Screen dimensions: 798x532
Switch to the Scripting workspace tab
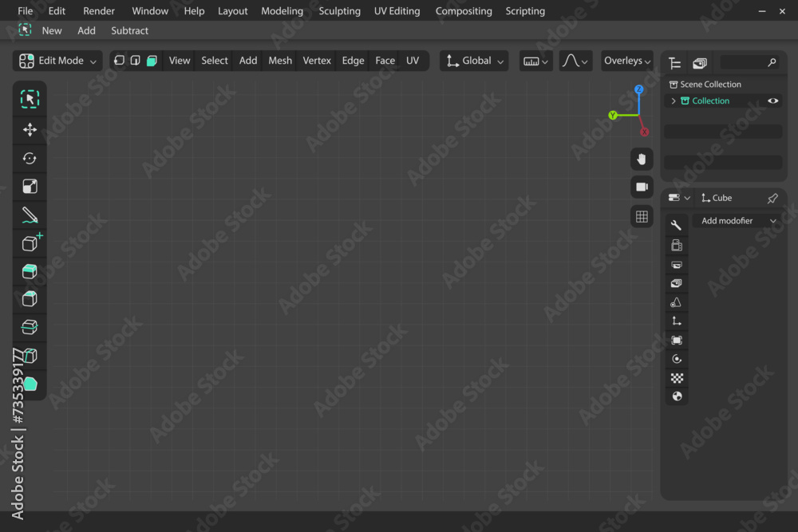(x=525, y=10)
